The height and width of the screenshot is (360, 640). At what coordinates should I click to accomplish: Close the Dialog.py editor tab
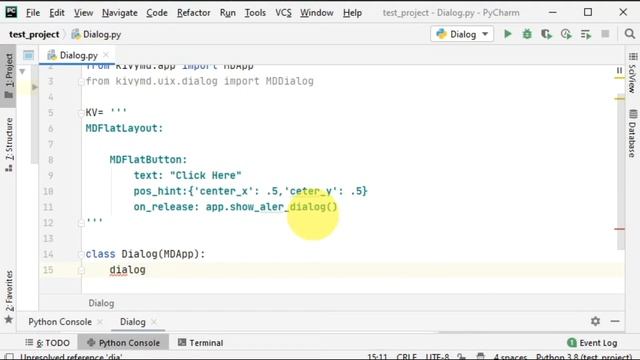click(x=106, y=55)
